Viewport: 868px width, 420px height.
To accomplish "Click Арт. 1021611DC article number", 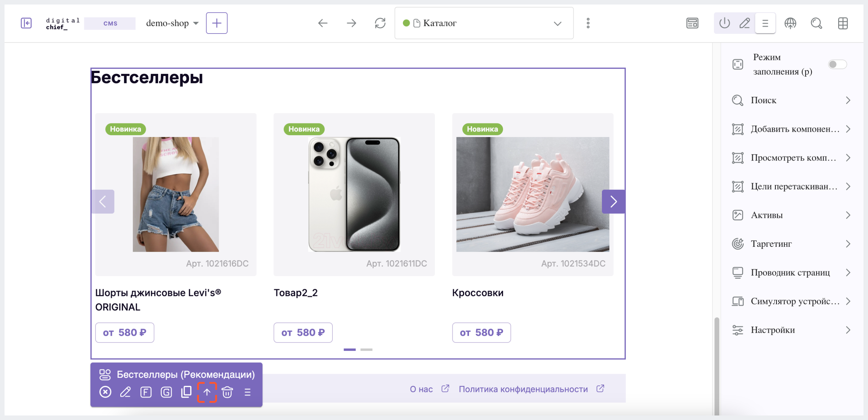I will point(396,263).
